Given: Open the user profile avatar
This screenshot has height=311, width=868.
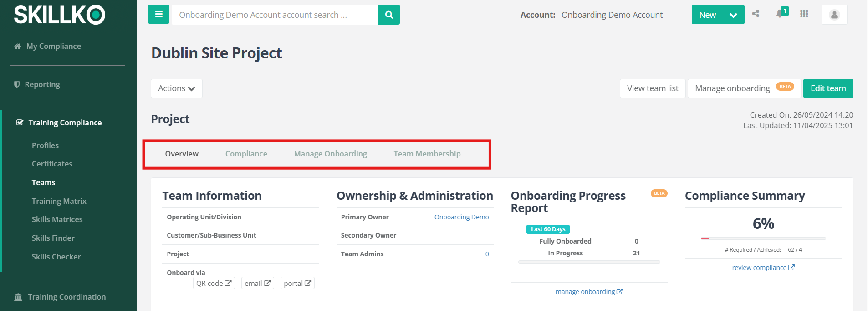Looking at the screenshot, I should (834, 15).
